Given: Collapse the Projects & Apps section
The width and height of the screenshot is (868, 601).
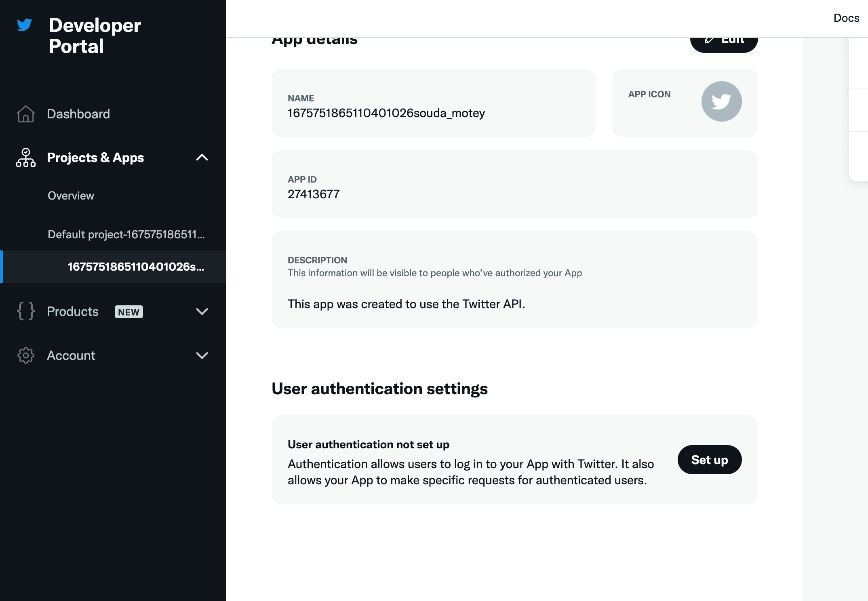Looking at the screenshot, I should 202,158.
